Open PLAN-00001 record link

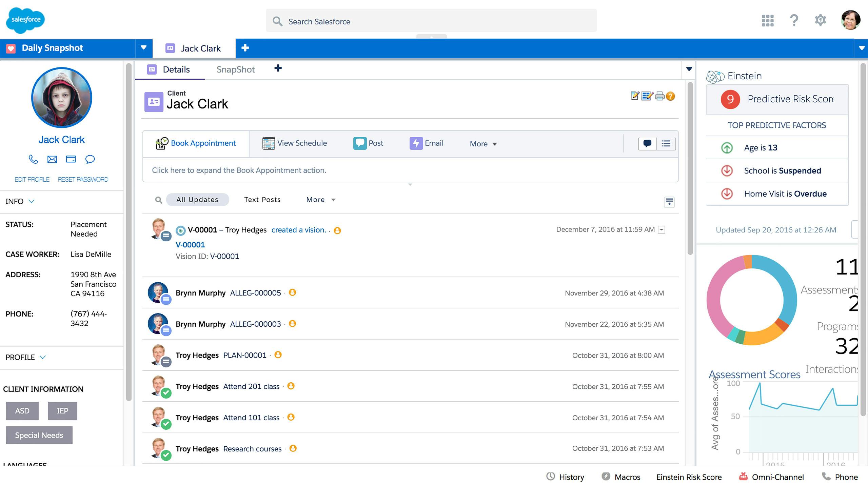(245, 355)
